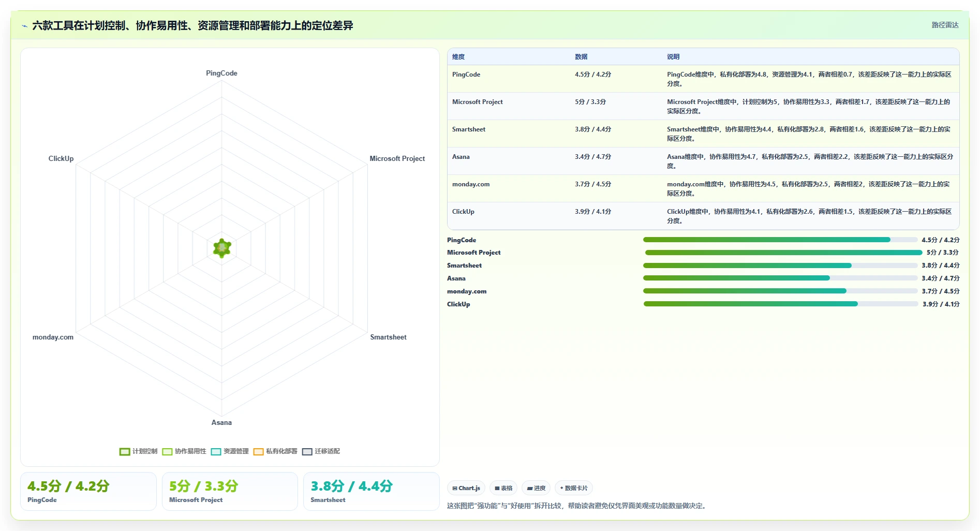Click the PingCode axis label on radar
This screenshot has height=531, width=980.
click(221, 73)
